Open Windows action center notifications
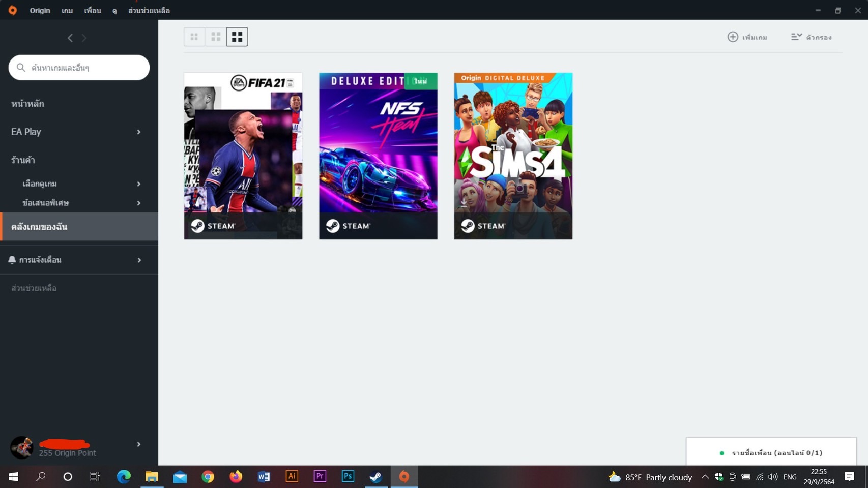868x488 pixels. point(849,477)
